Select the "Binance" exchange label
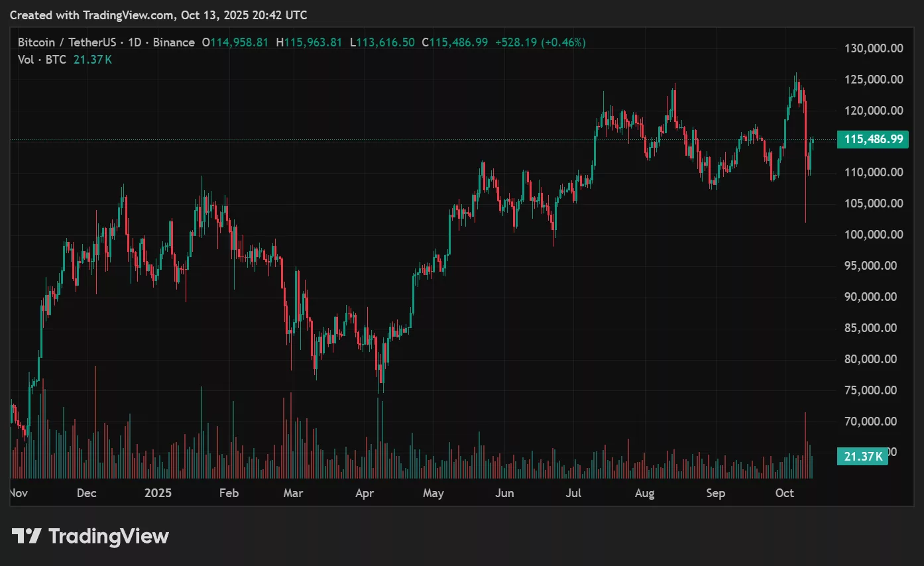 coord(173,42)
